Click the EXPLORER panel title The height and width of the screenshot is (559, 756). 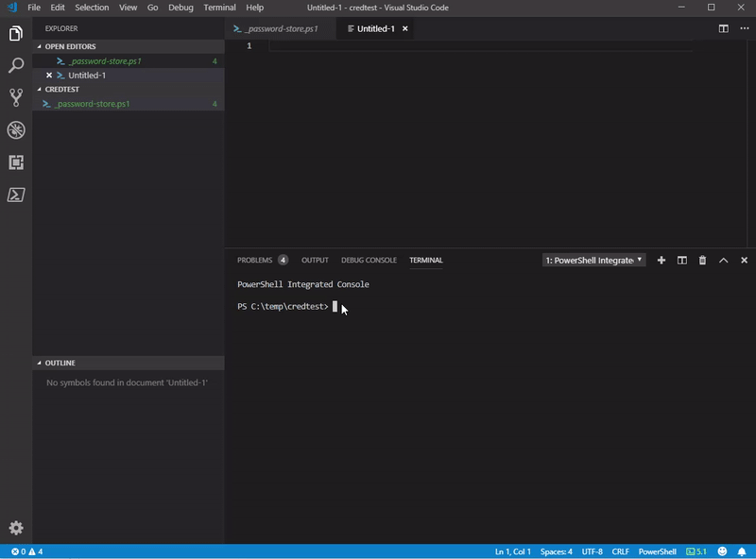[61, 28]
